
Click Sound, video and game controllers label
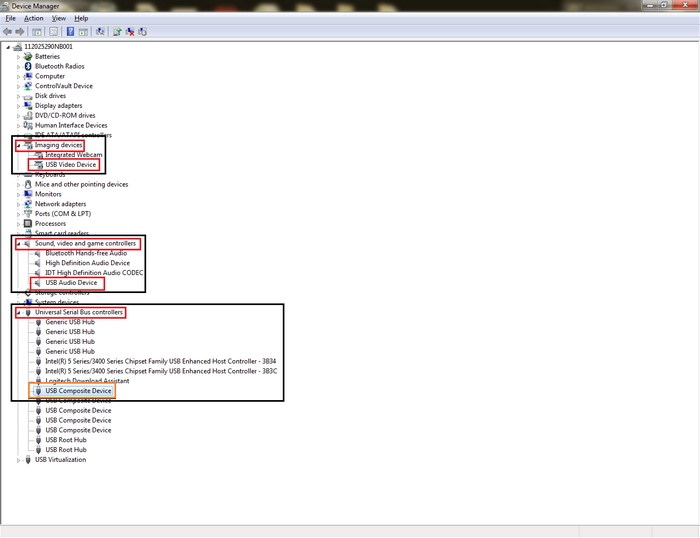(85, 243)
